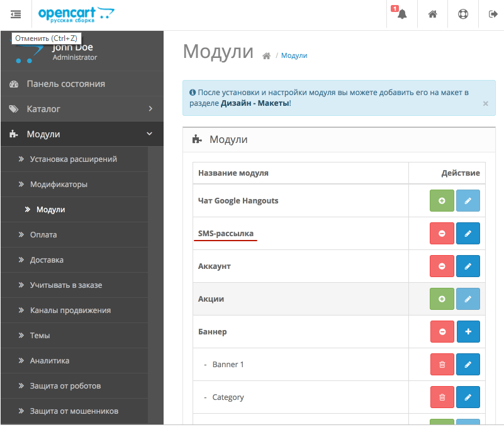Select the Модули submenu item
Screen dimensions: 504x427
[74, 209]
